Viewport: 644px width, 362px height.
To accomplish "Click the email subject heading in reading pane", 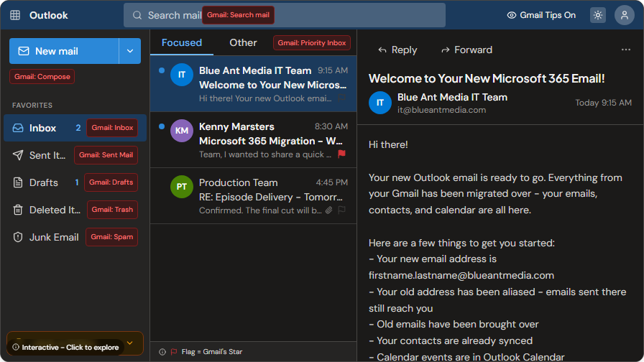I will pyautogui.click(x=487, y=78).
